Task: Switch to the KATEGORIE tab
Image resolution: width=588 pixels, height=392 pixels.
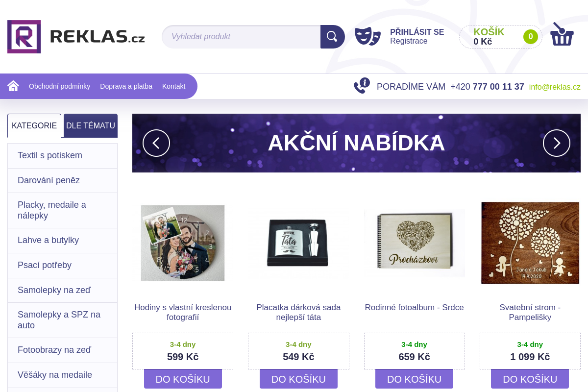Action: click(34, 126)
